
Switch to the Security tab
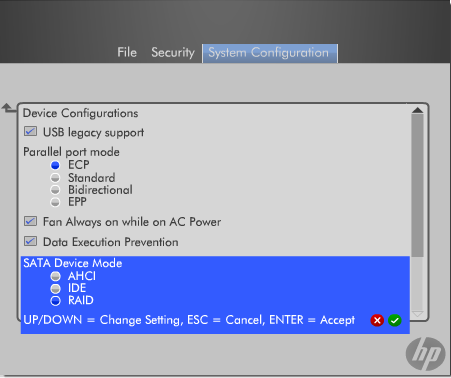[173, 52]
